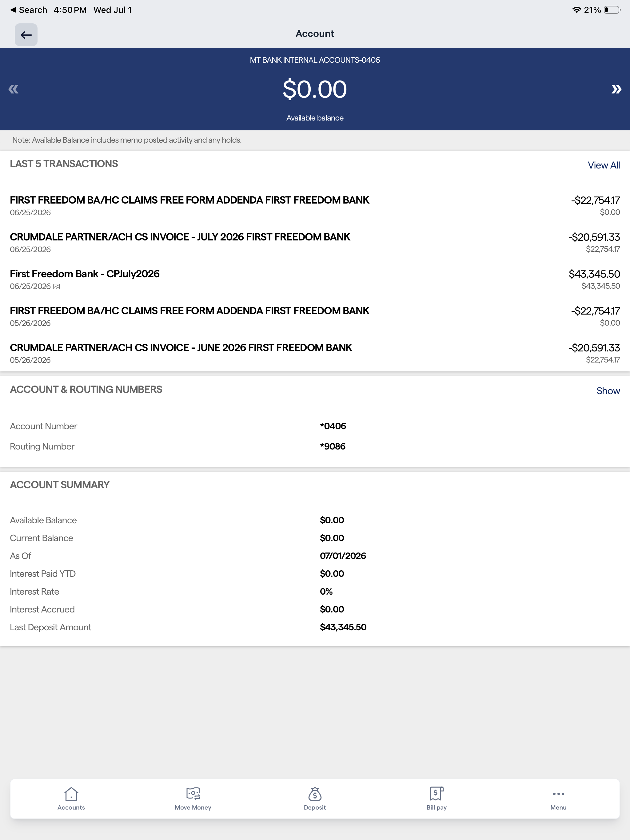
Task: Open CRUMDALE PARTNER invoice JUNE 2026 transaction
Action: coord(315,353)
